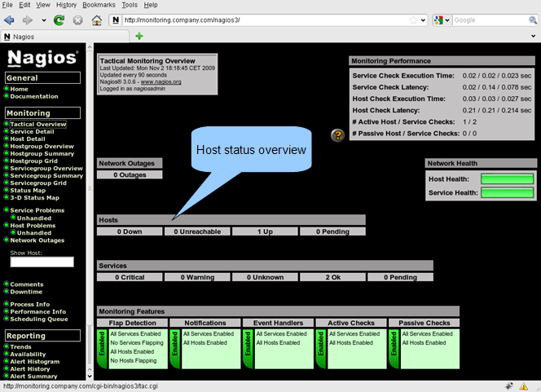Screen dimensions: 541x392
Task: Click the Nagios site icon in the address bar
Action: point(116,20)
